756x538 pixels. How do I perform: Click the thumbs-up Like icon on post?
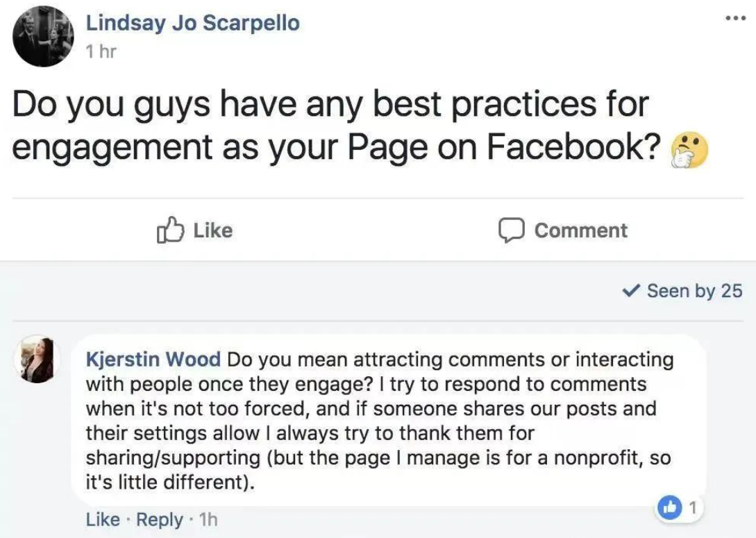click(x=169, y=230)
